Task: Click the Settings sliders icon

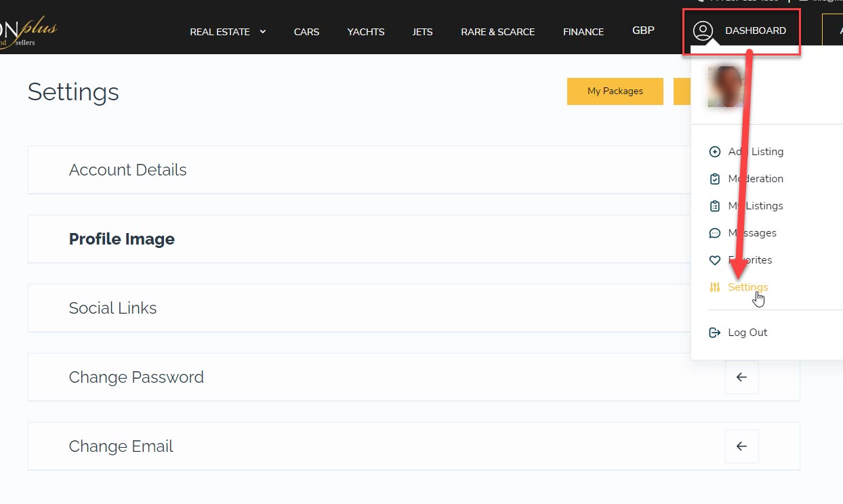Action: (x=714, y=287)
